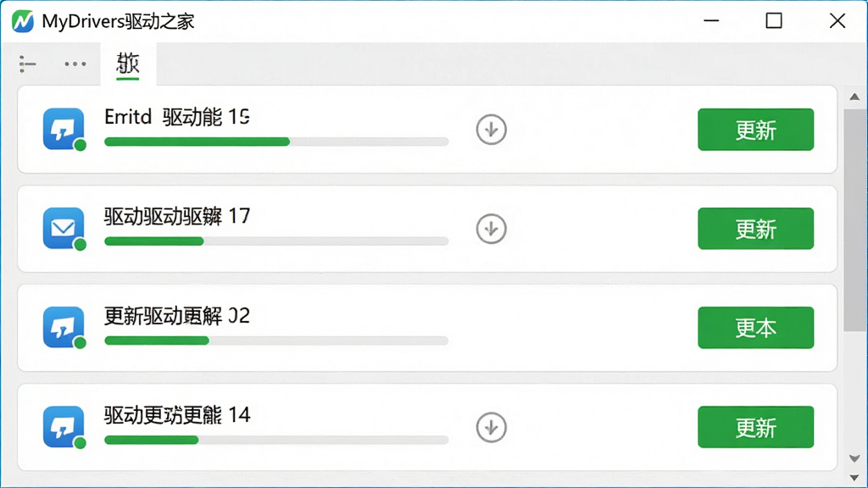The image size is (868, 488).
Task: Click the green 更新 button in first row
Action: click(x=755, y=130)
